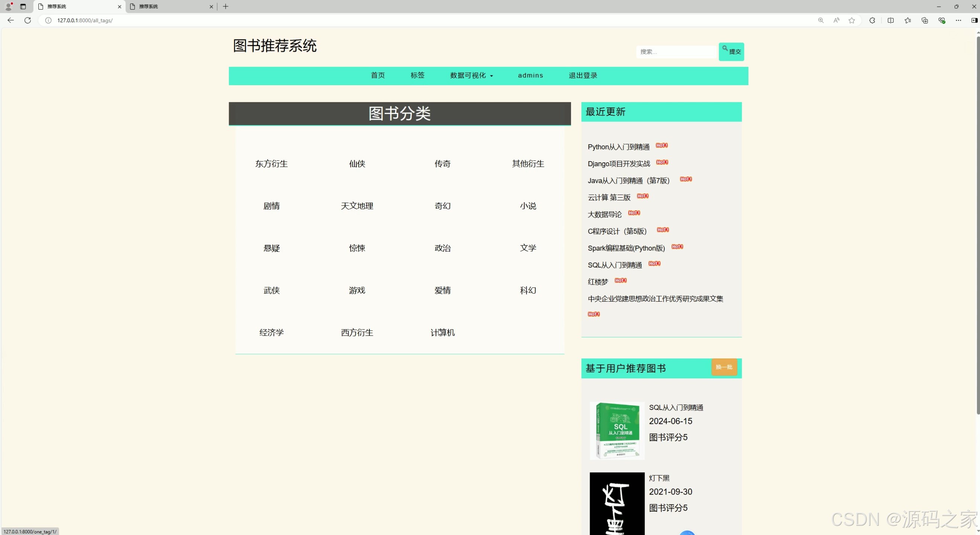Open the browser settings ellipsis menu
This screenshot has width=980, height=535.
click(x=959, y=20)
